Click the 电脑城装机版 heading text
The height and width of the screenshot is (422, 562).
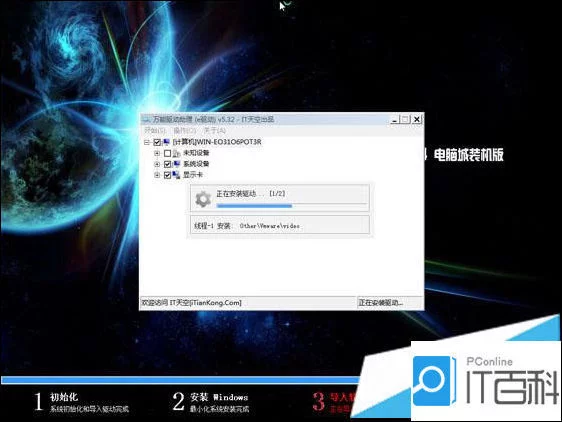coord(468,155)
